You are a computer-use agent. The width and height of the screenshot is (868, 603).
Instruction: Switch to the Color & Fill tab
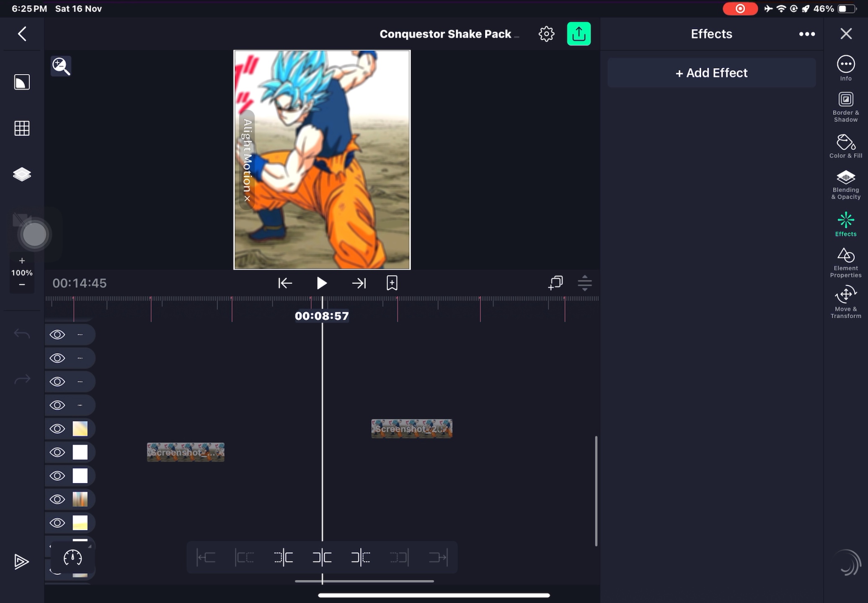coord(846,146)
